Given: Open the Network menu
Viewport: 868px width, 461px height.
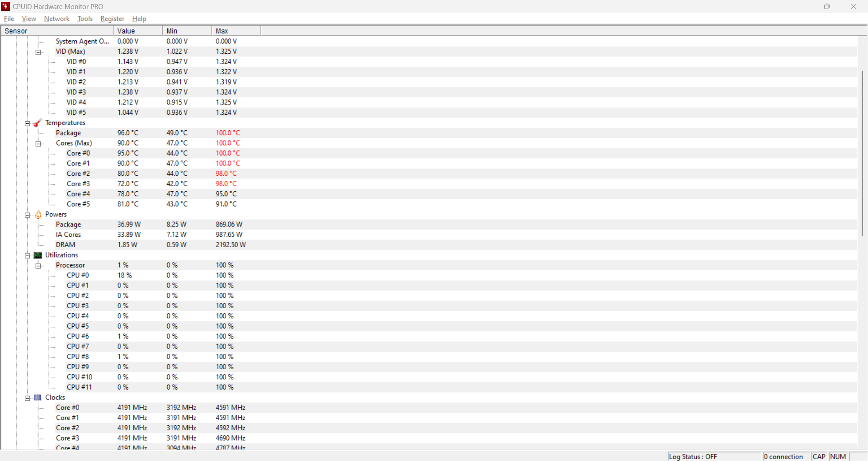Looking at the screenshot, I should click(x=57, y=19).
